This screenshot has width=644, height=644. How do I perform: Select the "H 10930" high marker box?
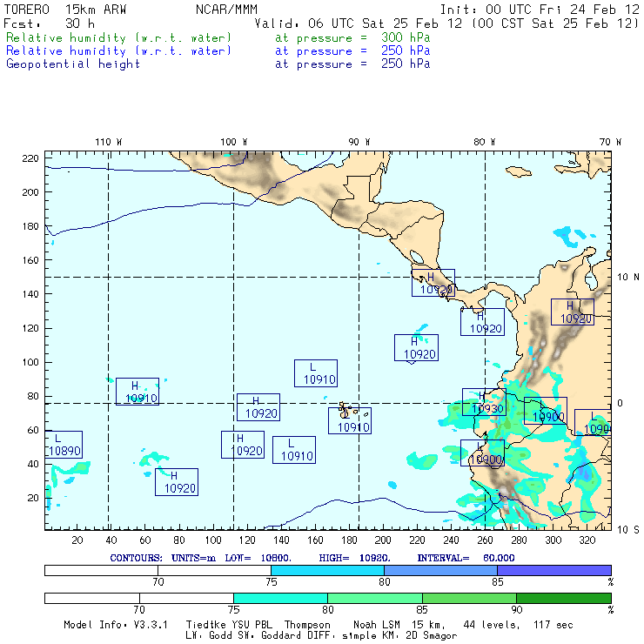[484, 402]
